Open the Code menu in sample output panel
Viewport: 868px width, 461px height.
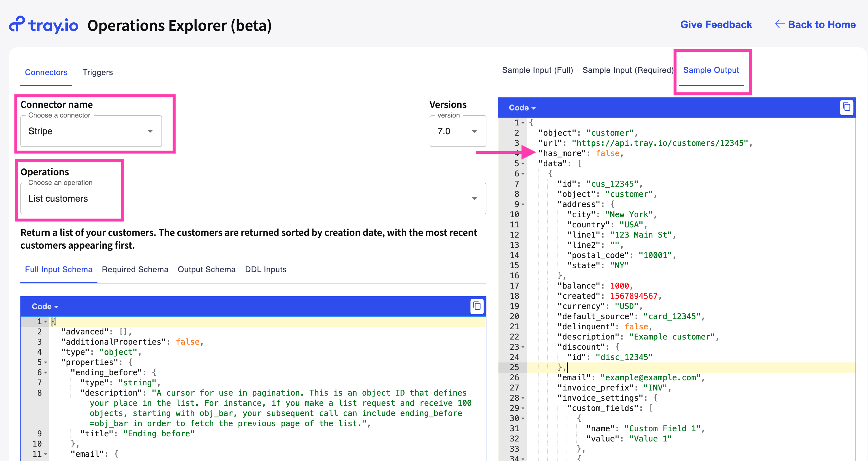click(x=522, y=108)
